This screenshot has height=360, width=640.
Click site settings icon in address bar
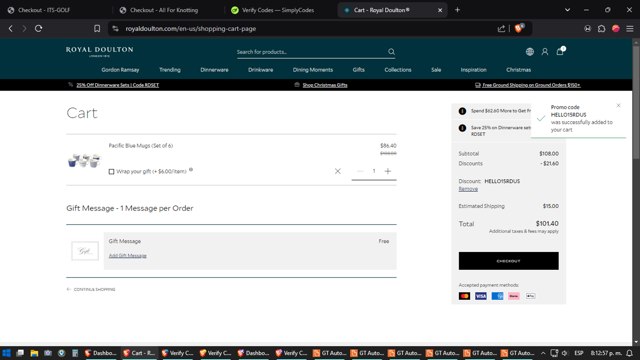(116, 29)
